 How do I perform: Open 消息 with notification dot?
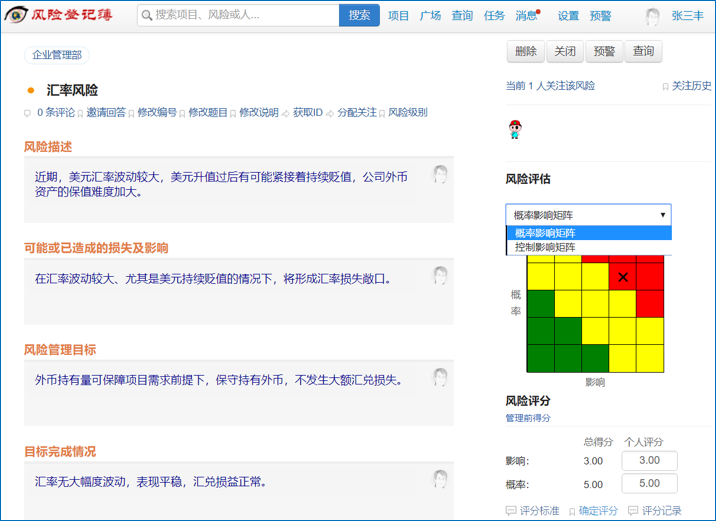527,16
